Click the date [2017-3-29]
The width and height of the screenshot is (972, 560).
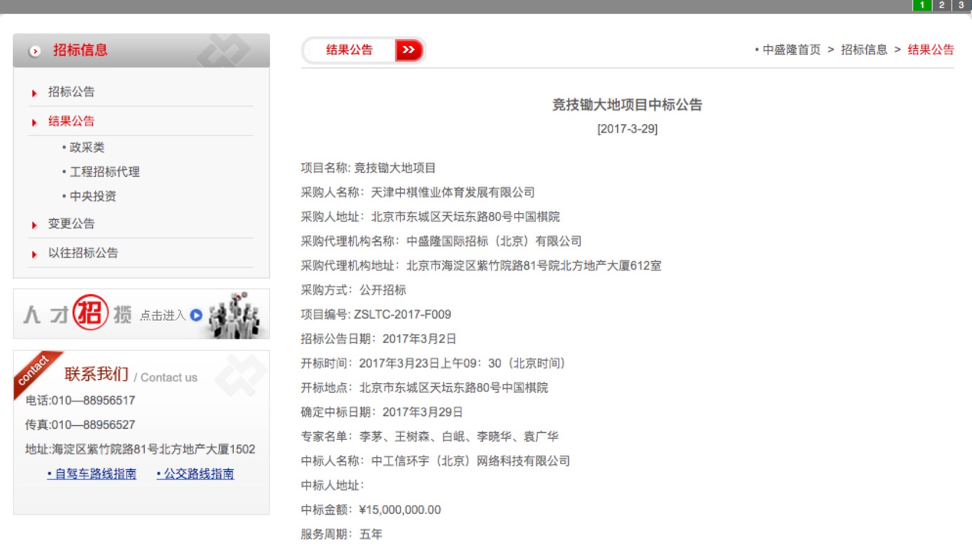627,129
